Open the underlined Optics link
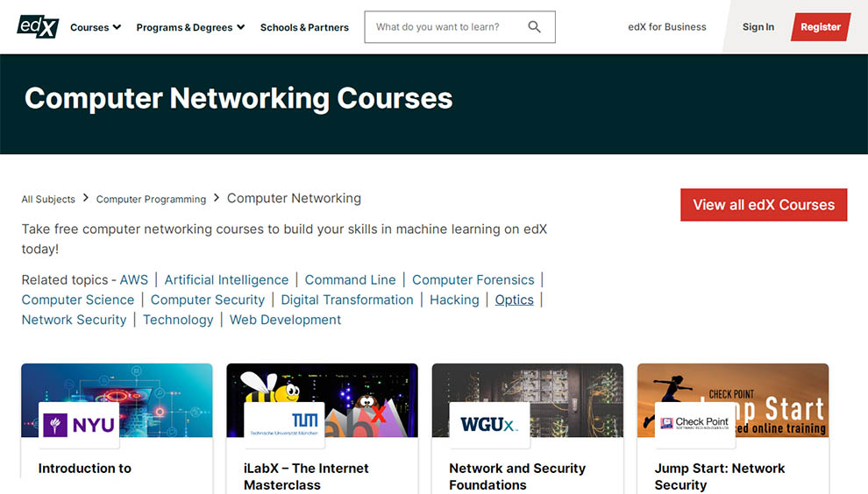 [515, 300]
